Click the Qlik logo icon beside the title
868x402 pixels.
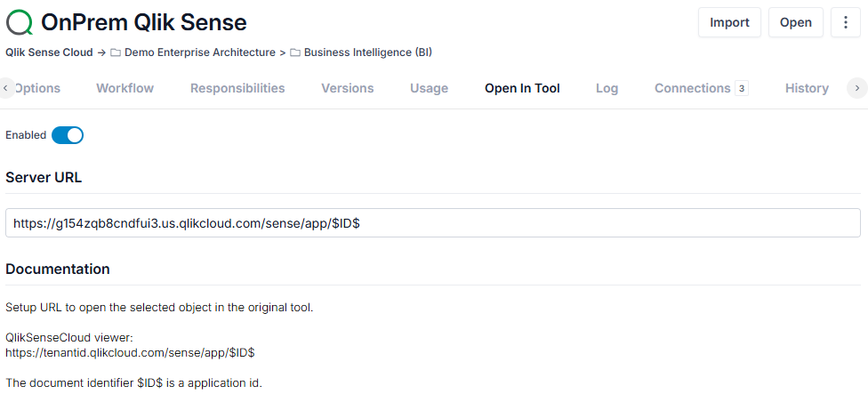tap(20, 23)
